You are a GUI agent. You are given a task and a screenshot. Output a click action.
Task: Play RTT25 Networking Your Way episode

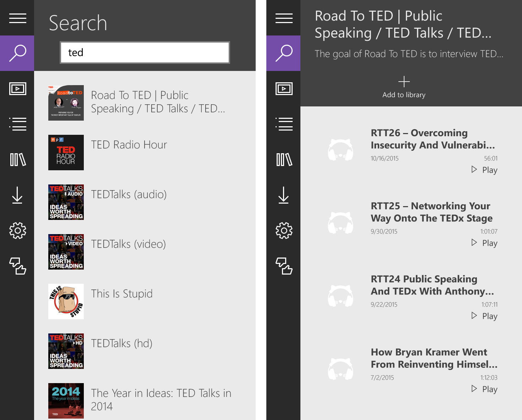[484, 243]
